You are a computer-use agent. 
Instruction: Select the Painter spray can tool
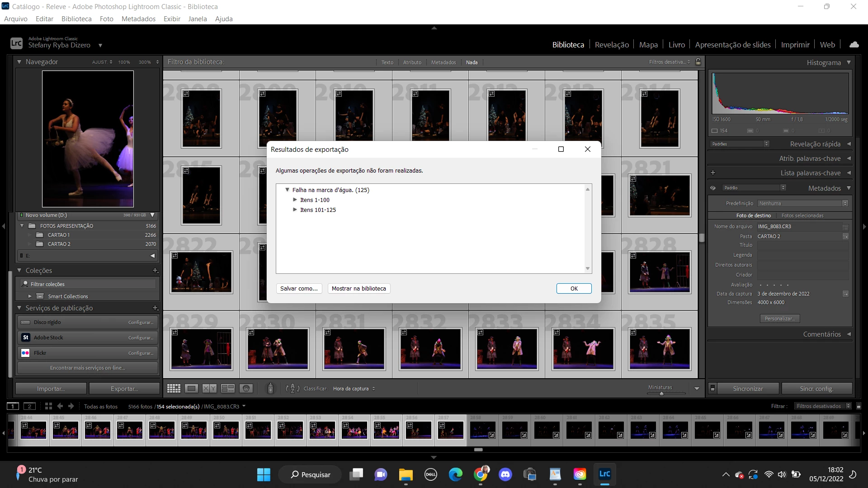(270, 388)
